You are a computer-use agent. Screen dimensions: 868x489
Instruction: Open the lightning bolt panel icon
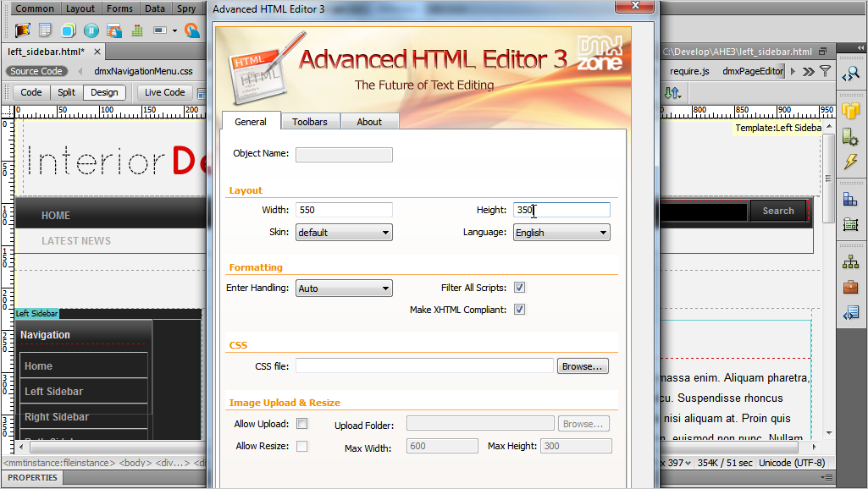[x=851, y=162]
